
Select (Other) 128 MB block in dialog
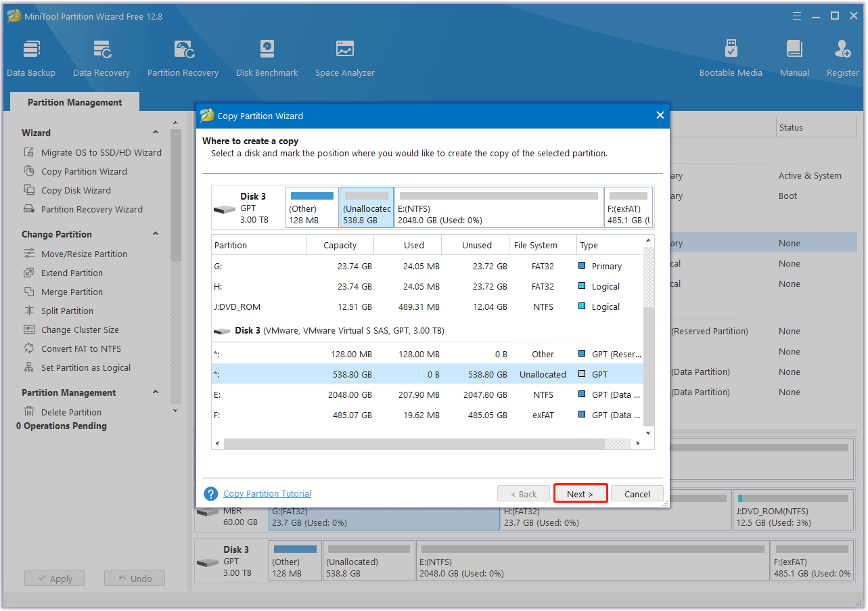[312, 207]
